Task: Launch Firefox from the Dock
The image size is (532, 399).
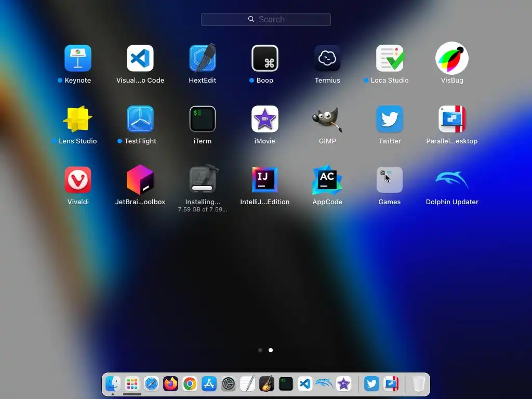Action: (170, 384)
